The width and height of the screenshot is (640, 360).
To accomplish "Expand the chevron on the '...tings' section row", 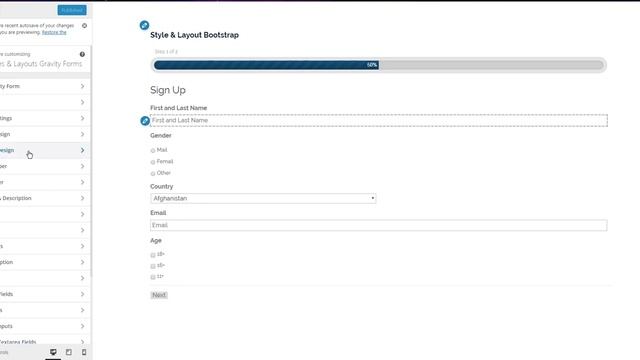I will tap(82, 118).
